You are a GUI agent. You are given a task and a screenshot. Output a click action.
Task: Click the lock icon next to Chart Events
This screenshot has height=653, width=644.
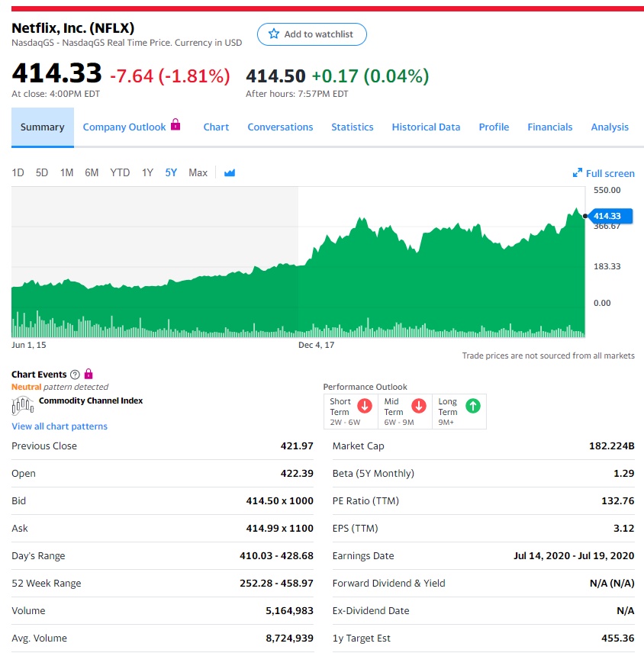[x=89, y=374]
